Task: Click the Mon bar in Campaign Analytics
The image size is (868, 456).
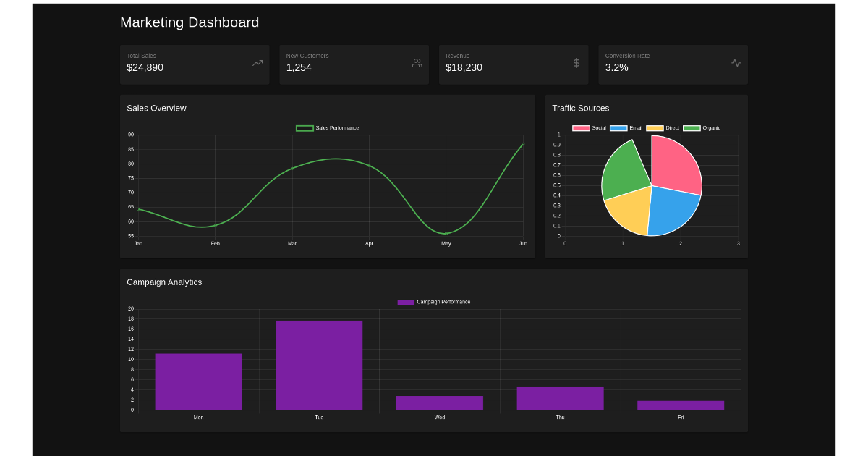Action: tap(198, 381)
